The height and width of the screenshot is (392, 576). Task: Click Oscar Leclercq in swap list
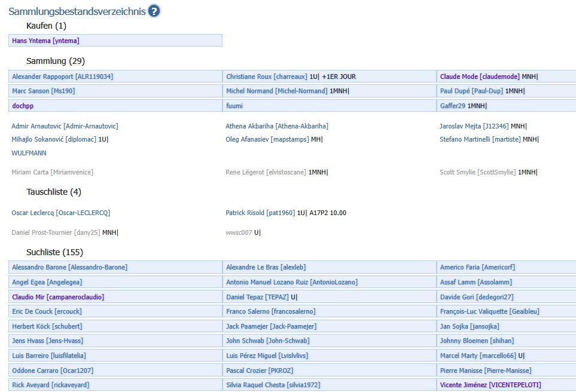point(60,213)
